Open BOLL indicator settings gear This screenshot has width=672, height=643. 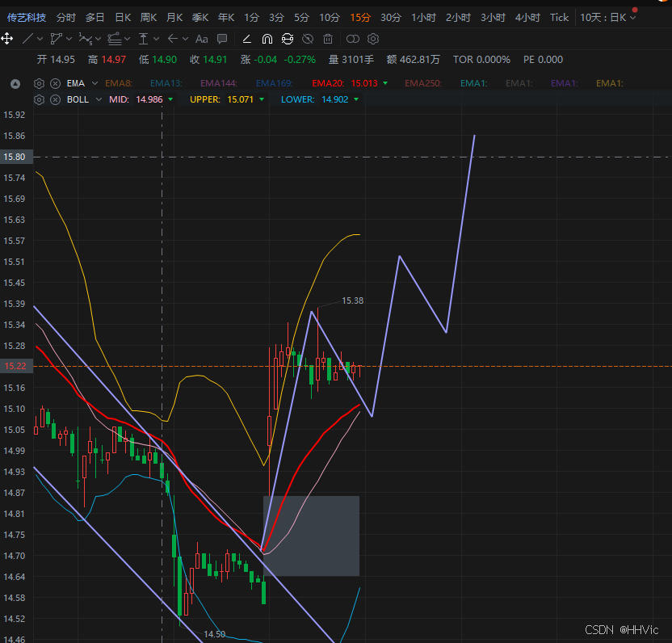(x=39, y=100)
